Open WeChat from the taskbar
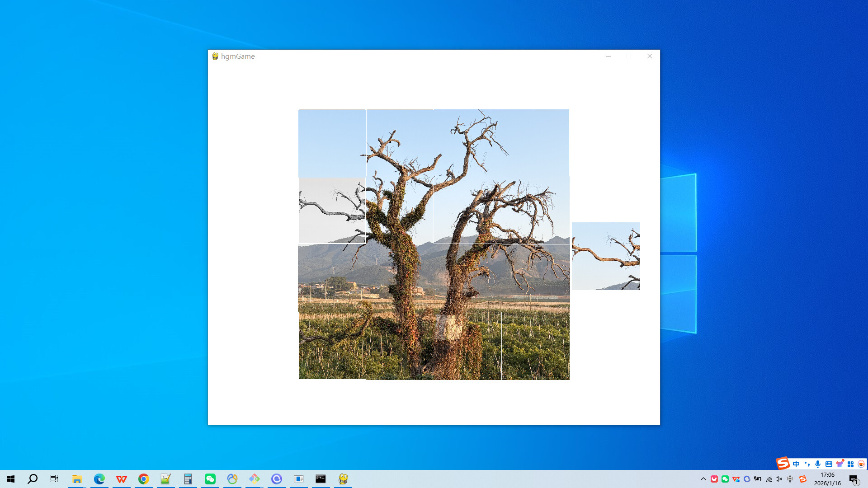The height and width of the screenshot is (488, 868). [x=210, y=479]
